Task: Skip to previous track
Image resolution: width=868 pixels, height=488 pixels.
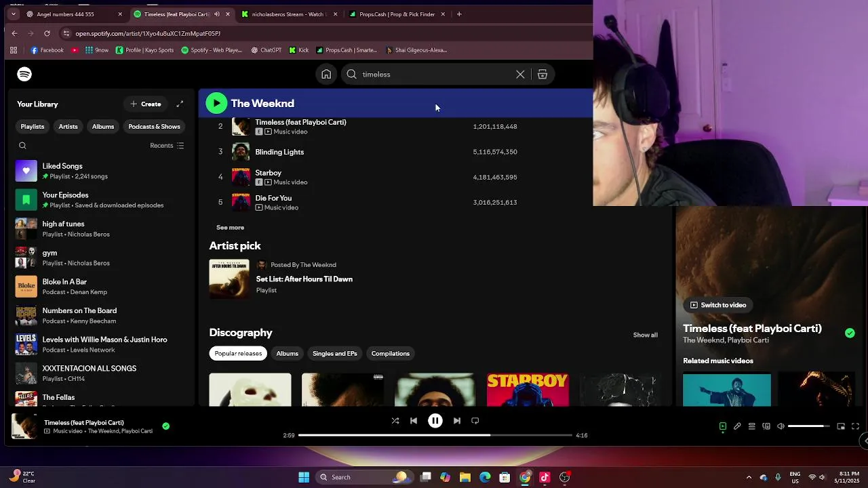Action: [x=414, y=421]
